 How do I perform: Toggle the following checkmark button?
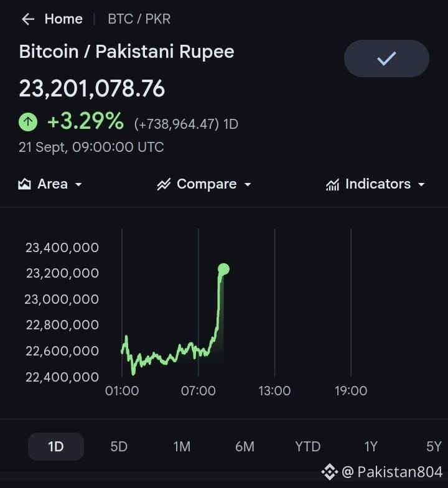(386, 59)
